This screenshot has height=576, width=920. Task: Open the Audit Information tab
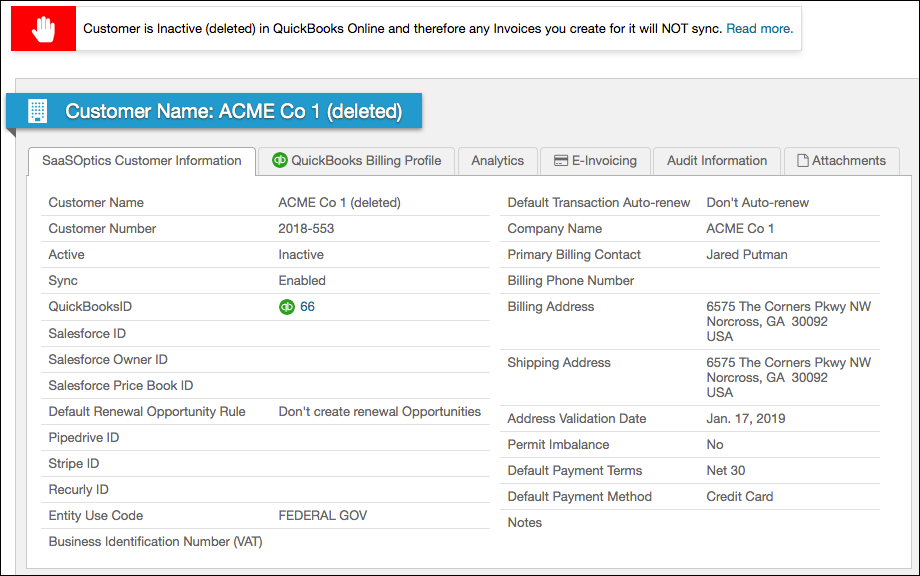(716, 161)
